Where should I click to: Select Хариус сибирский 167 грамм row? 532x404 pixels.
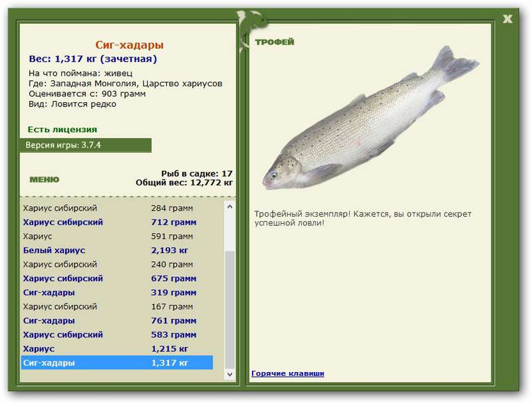tap(117, 307)
